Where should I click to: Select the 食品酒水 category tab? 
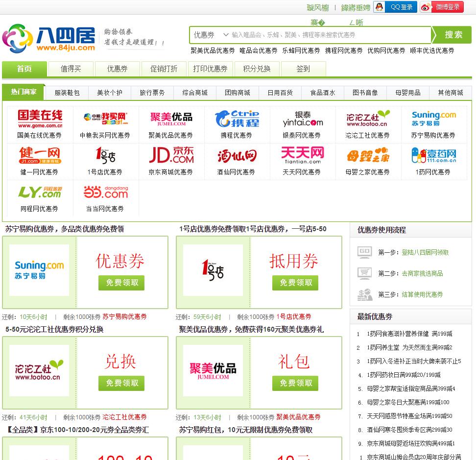point(323,93)
